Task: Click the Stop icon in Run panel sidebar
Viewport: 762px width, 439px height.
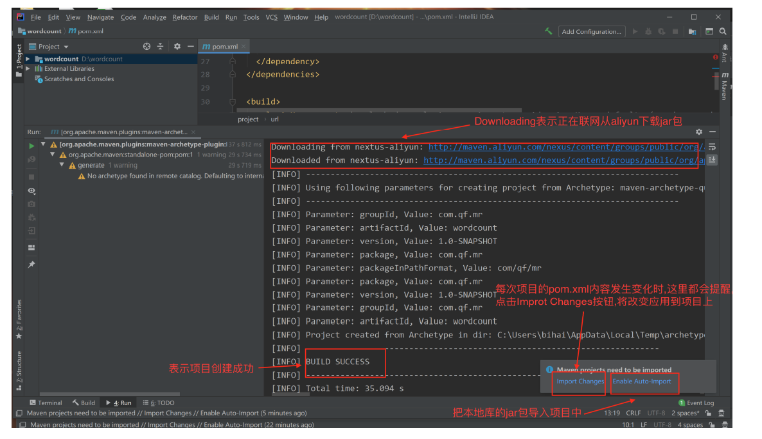Action: click(x=32, y=177)
